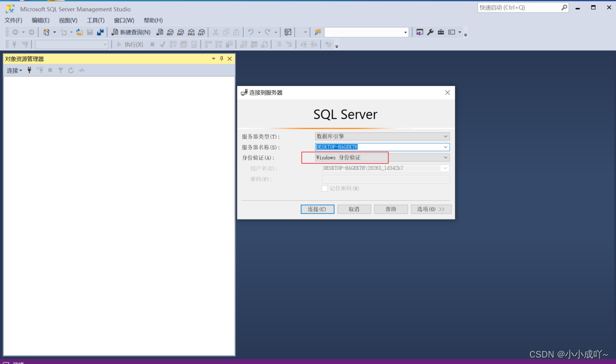The width and height of the screenshot is (616, 364).
Task: Enable the 记住密码 remember password checkbox
Action: [x=325, y=188]
